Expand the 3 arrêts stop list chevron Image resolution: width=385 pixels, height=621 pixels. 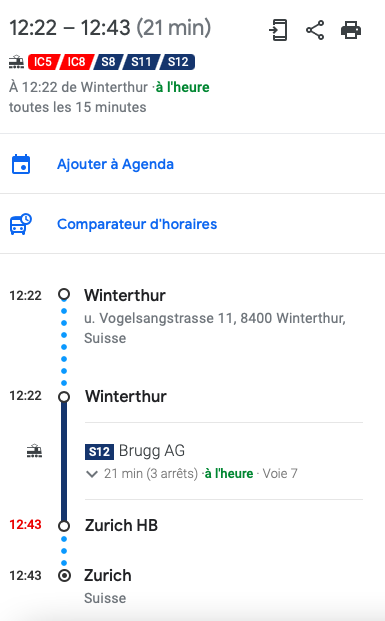[x=92, y=474]
